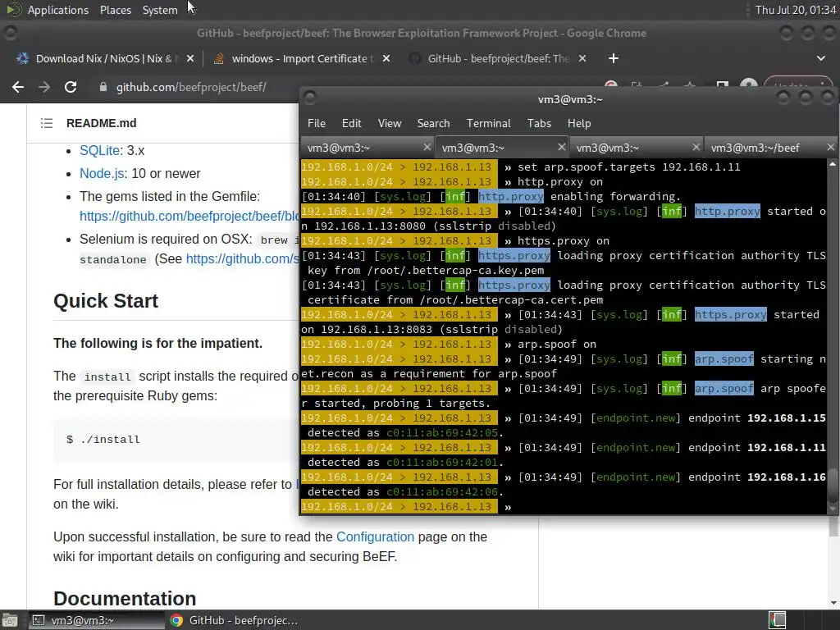Click the show desktop icon in bottom panel
The width and height of the screenshot is (840, 630).
coord(10,620)
